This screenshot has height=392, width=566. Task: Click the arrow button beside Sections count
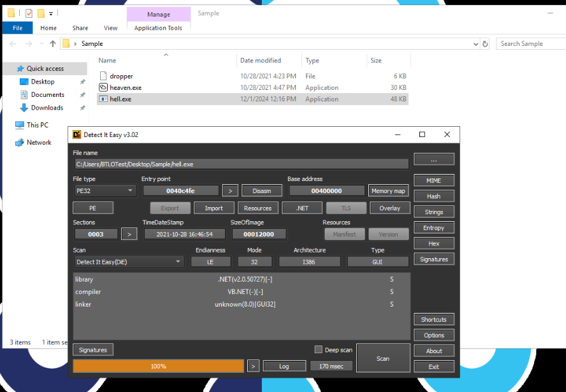(129, 235)
